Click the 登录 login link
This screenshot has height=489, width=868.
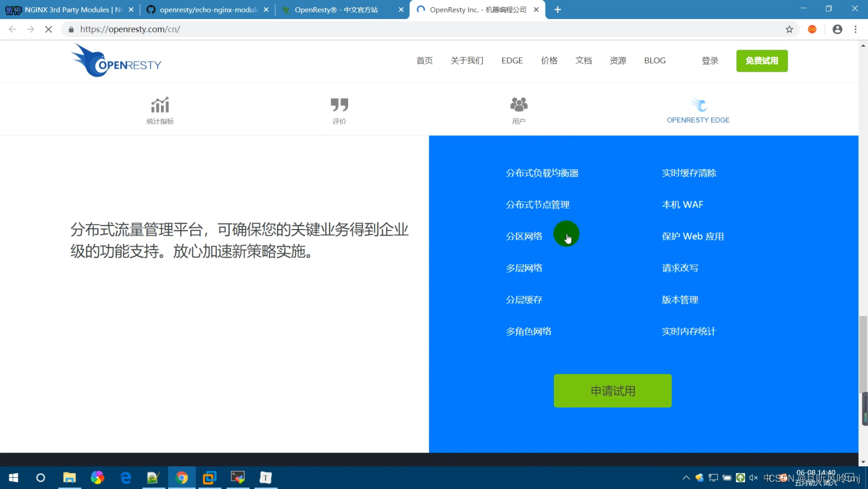click(x=710, y=60)
